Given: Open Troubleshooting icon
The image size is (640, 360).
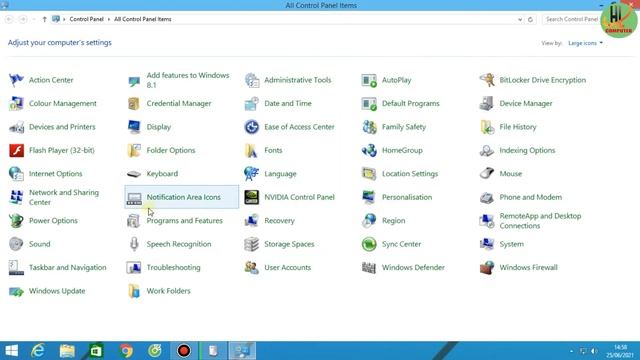Looking at the screenshot, I should (134, 268).
